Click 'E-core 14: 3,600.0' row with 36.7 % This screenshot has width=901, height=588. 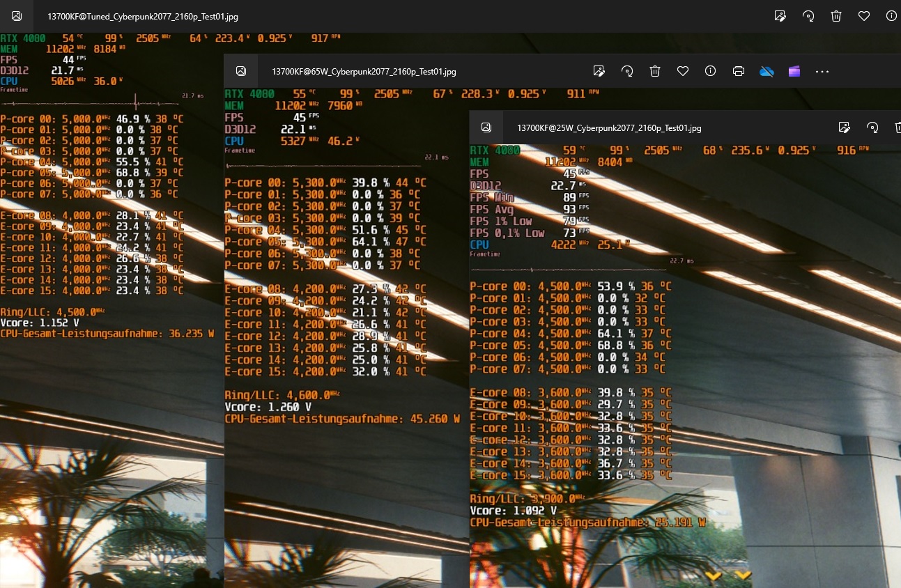[571, 463]
